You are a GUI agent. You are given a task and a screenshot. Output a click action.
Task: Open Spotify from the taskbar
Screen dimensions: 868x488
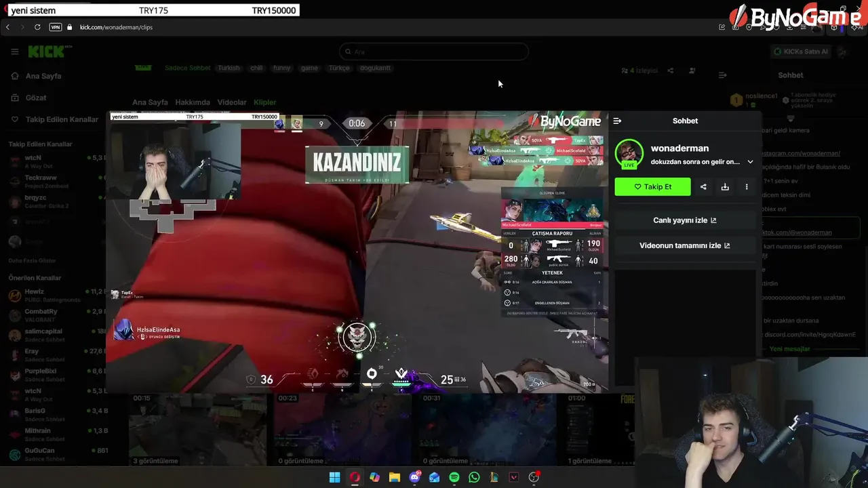click(x=454, y=477)
